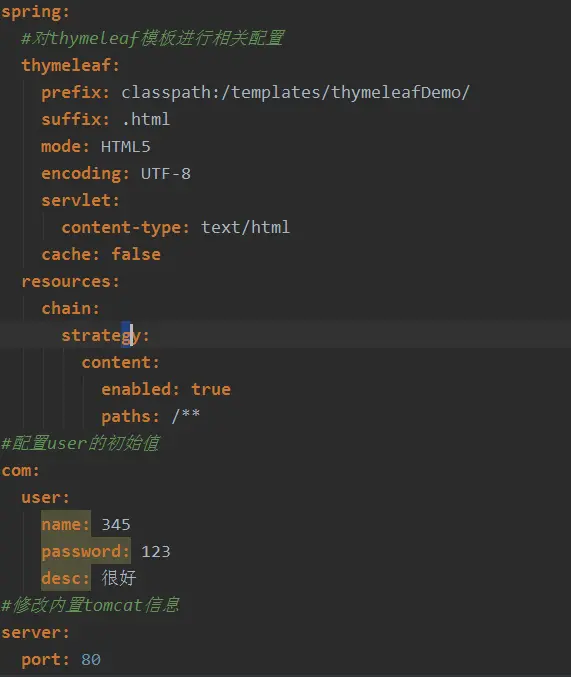Click the HTML5 mode value

pyautogui.click(x=126, y=147)
